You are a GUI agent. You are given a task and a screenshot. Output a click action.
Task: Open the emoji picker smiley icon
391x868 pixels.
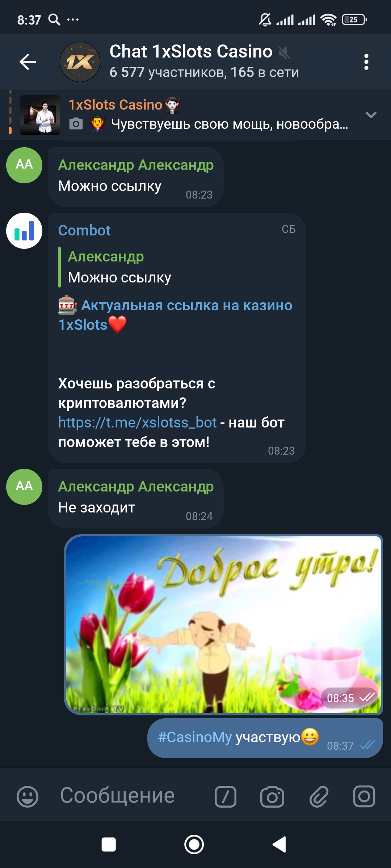pos(28,796)
